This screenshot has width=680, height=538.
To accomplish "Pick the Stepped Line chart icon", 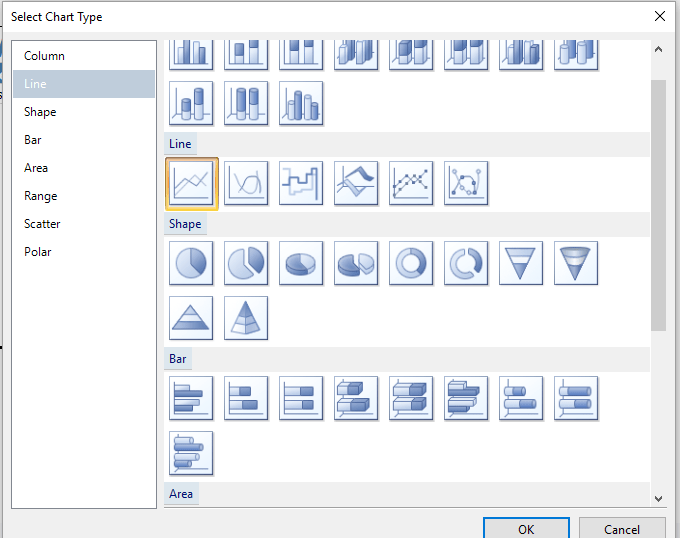I will (x=301, y=183).
